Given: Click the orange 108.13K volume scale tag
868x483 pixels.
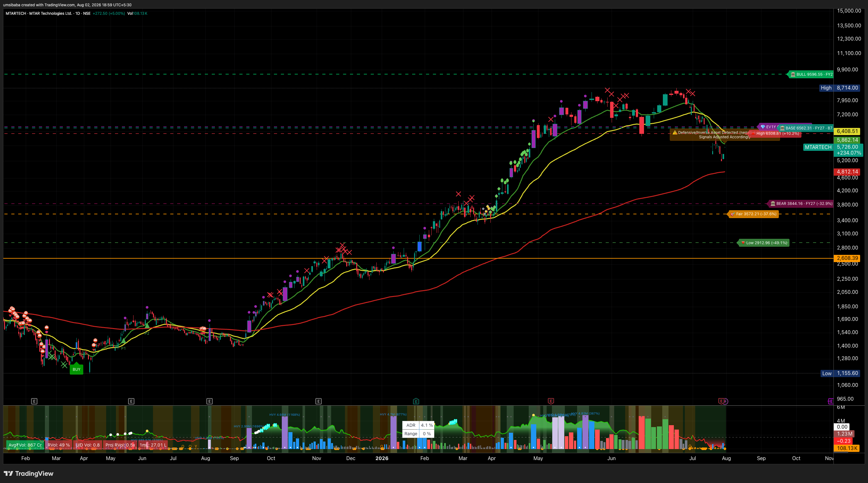Looking at the screenshot, I should [x=846, y=448].
